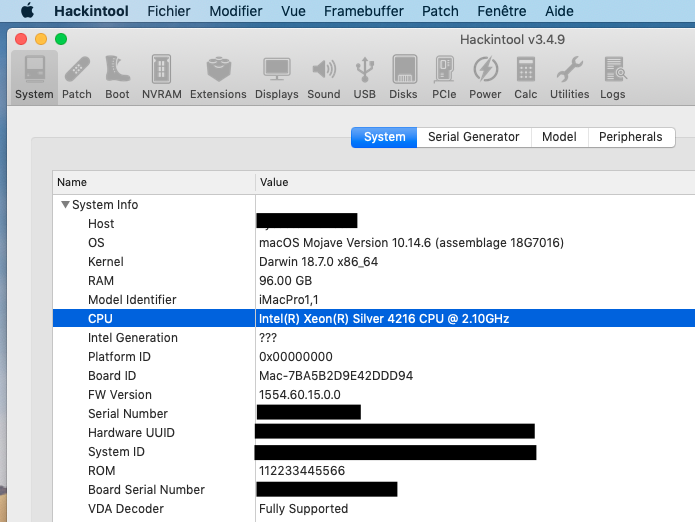This screenshot has width=695, height=522.
Task: Select the System ID row
Action: [x=374, y=452]
